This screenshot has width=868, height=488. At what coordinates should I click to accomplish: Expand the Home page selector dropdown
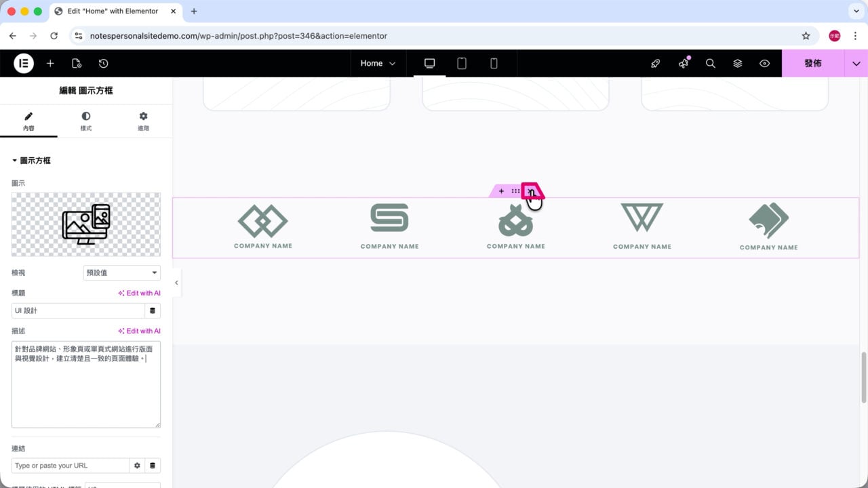378,63
